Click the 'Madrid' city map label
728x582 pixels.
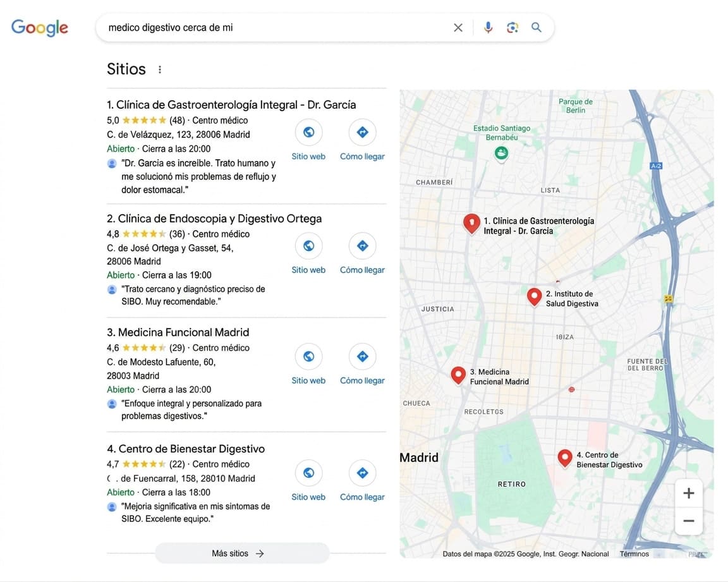coord(419,458)
